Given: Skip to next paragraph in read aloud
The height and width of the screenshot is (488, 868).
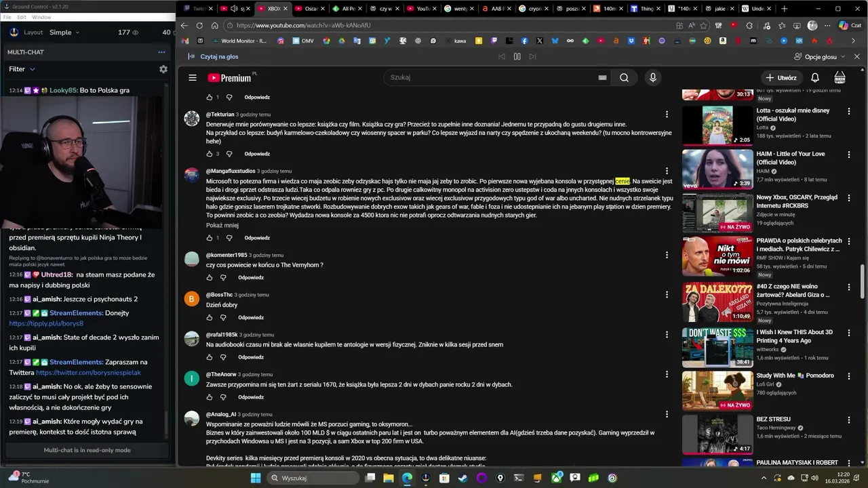Looking at the screenshot, I should (532, 57).
